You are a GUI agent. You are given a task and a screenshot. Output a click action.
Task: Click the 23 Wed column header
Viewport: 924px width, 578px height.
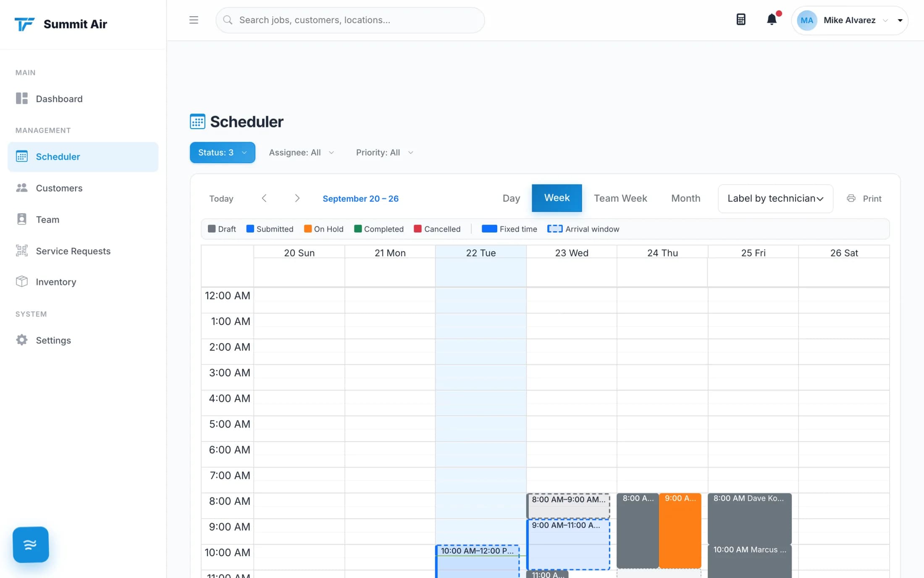point(572,253)
